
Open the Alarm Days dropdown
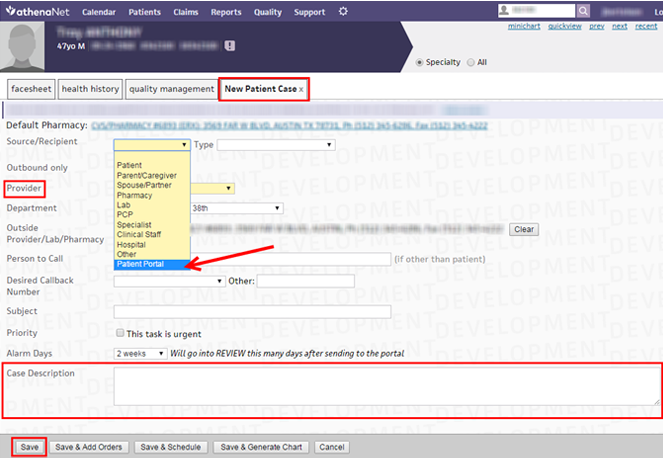[x=140, y=353]
